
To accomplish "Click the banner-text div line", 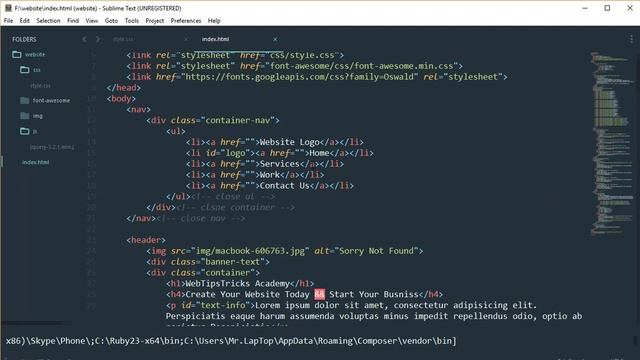I will click(x=208, y=262).
